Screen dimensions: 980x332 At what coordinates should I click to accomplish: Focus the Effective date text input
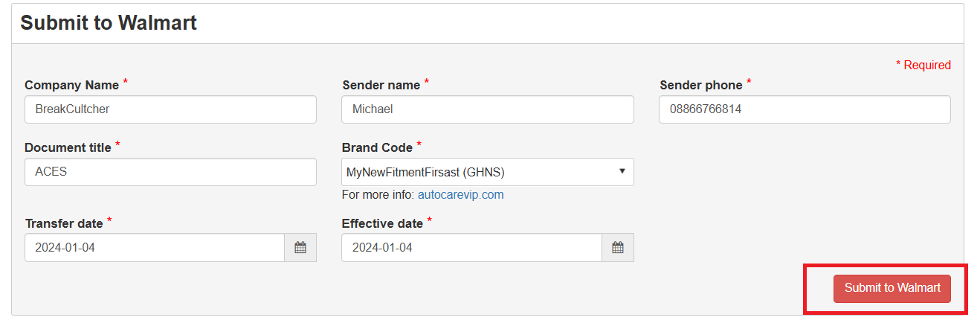pos(471,248)
